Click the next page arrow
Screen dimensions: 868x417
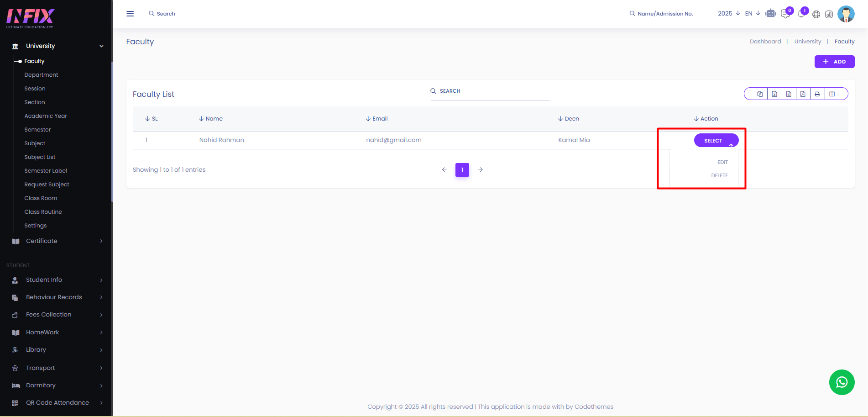[x=481, y=170]
